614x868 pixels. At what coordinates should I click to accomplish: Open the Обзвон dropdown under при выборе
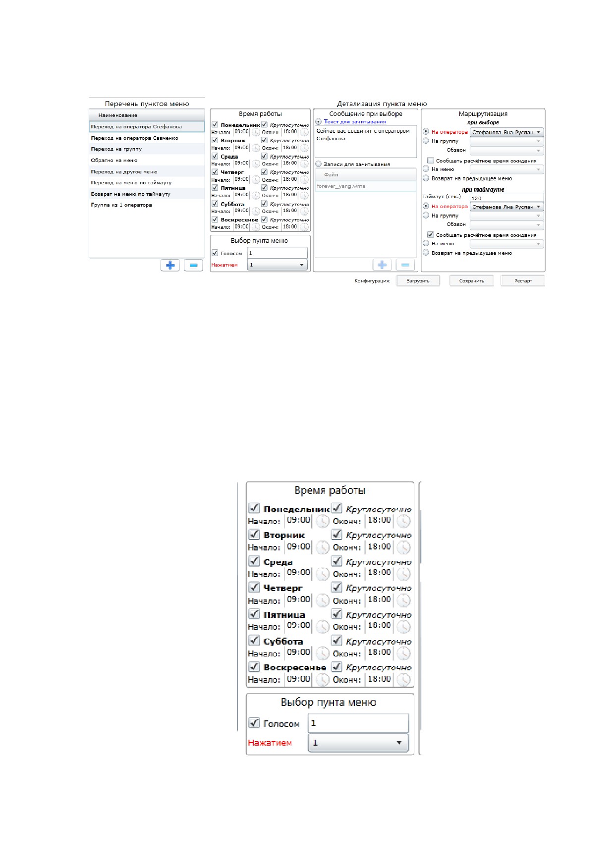507,151
